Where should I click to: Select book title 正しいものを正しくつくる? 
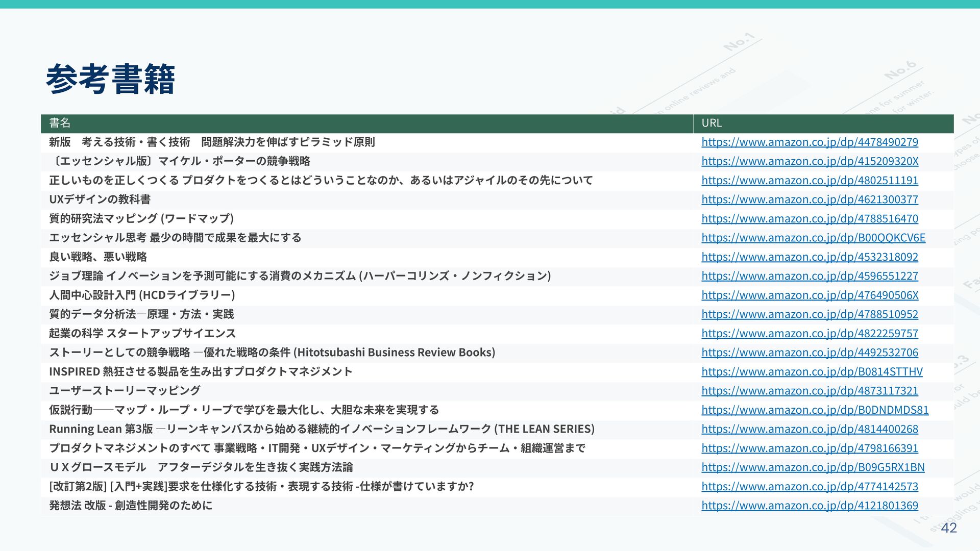coord(321,180)
